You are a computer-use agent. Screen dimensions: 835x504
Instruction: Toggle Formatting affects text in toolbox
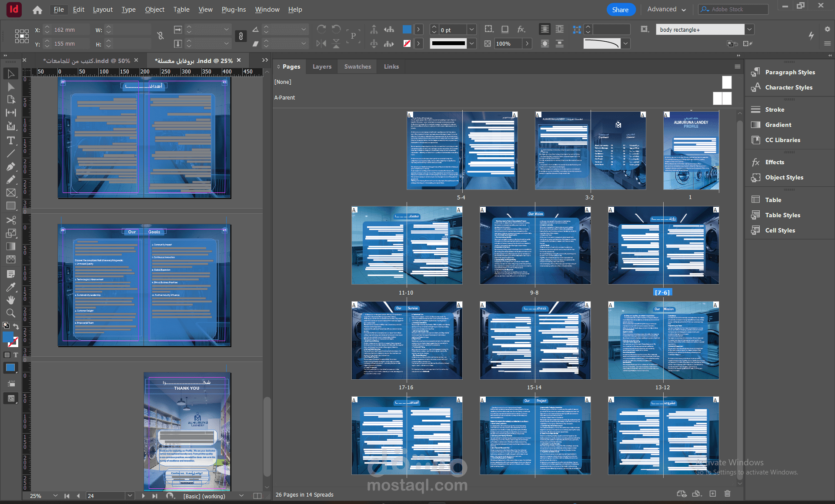(16, 355)
